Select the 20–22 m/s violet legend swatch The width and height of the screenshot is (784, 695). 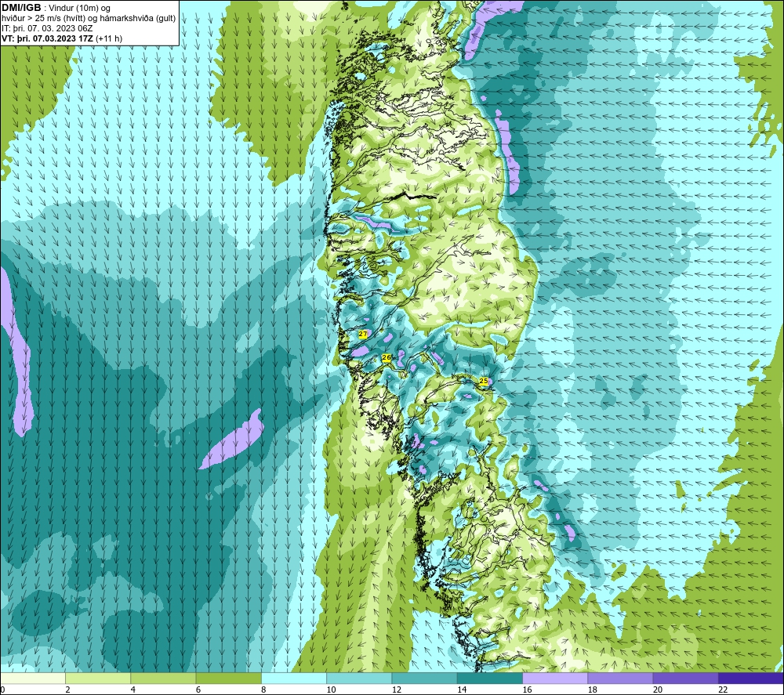685,678
